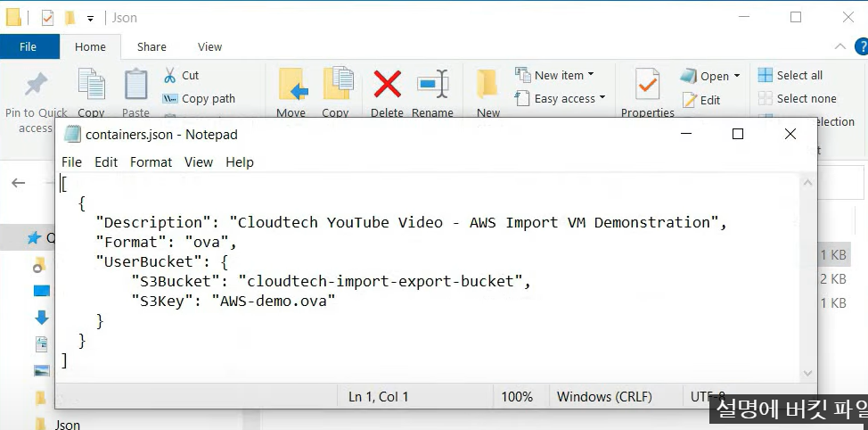The height and width of the screenshot is (430, 868).
Task: Click the Paste clipboard icon
Action: (135, 84)
